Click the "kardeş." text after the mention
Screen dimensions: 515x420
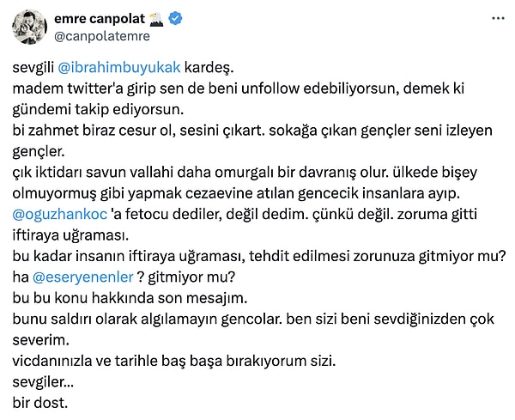pos(209,67)
